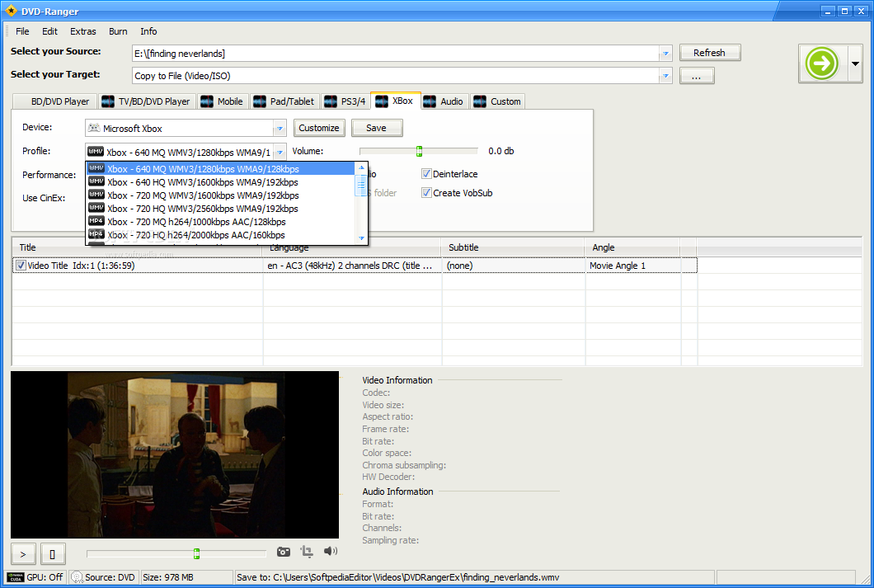Screen dimensions: 874x588
Task: Click WMV icon of 720 MQ WMV3 profile
Action: [96, 195]
